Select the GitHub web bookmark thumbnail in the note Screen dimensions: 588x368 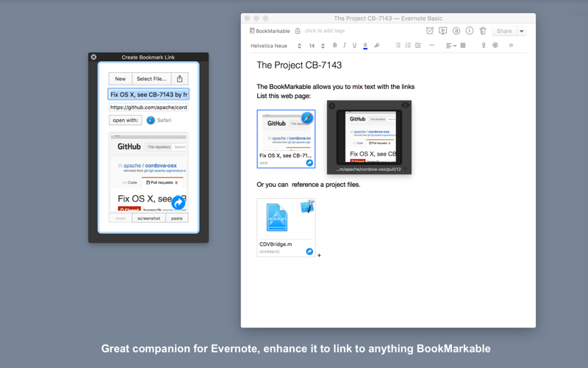pos(286,139)
